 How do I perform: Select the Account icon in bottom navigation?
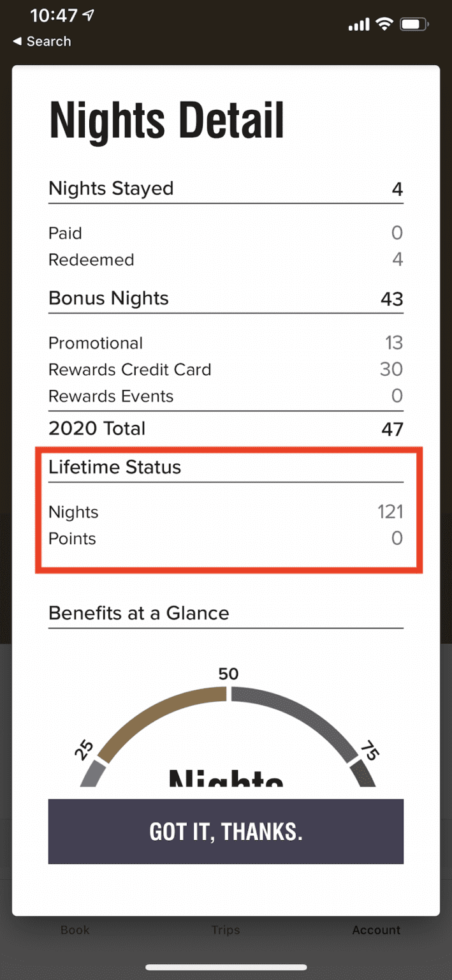point(376,930)
